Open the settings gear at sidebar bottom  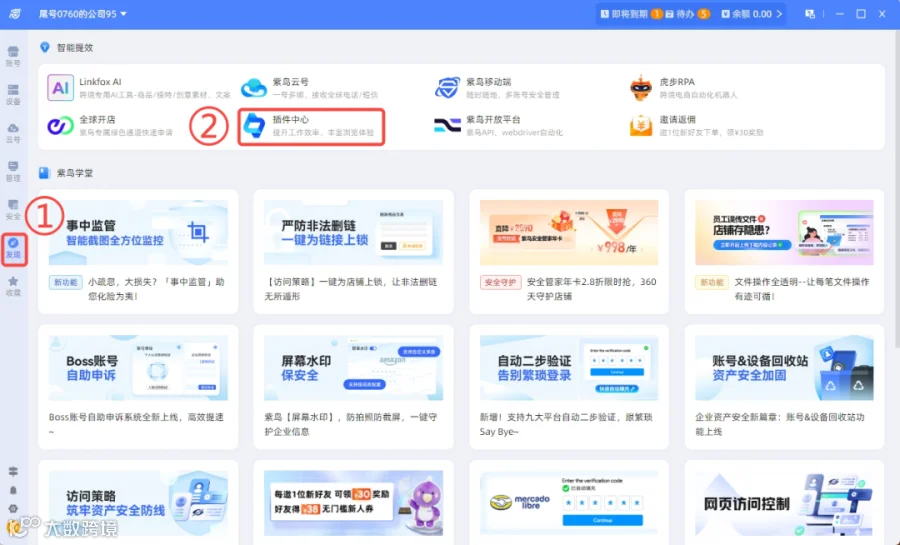[x=13, y=509]
